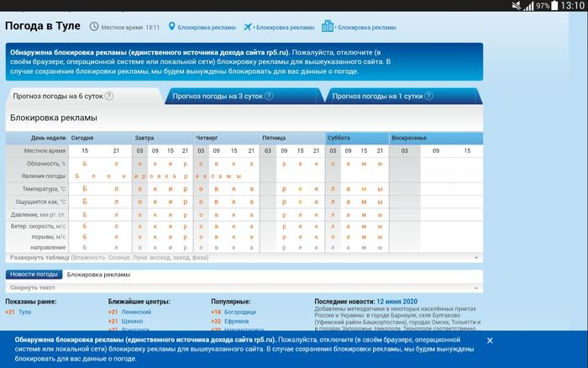Click the clock icon beside local time
The width and height of the screenshot is (588, 368).
pos(94,27)
